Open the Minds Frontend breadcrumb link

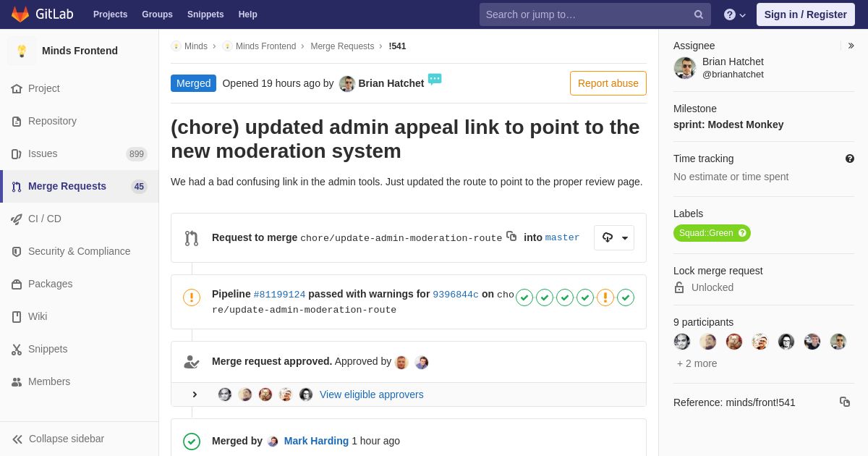pos(265,46)
